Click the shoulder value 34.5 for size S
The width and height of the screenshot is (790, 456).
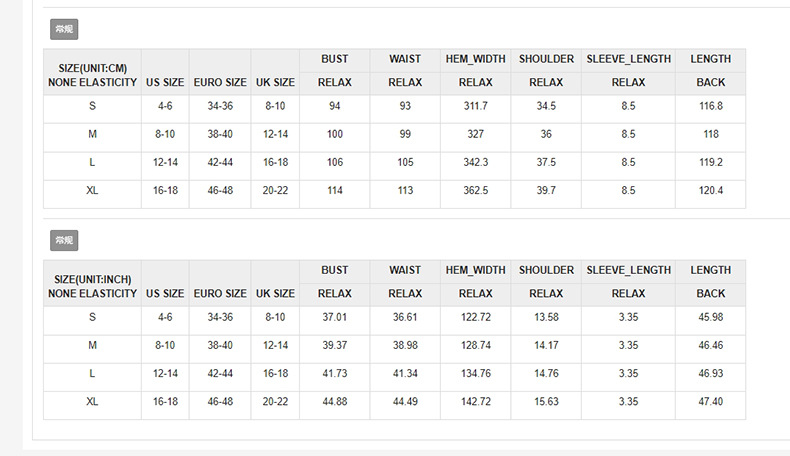tap(546, 106)
